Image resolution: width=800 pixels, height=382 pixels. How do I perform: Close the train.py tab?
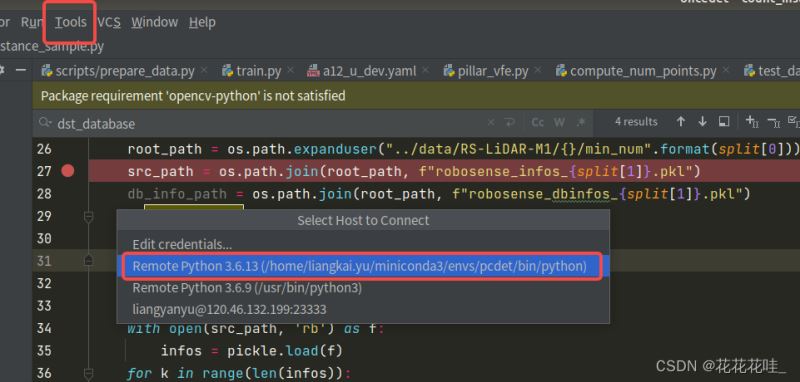[x=290, y=70]
